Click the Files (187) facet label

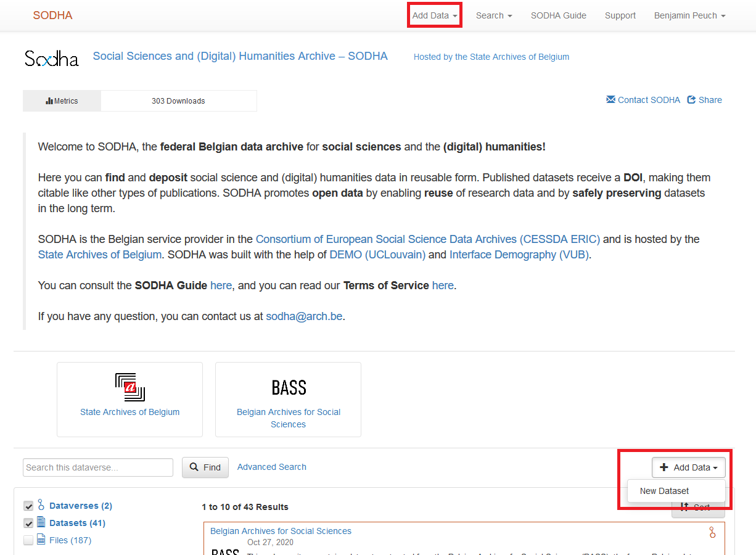point(70,540)
